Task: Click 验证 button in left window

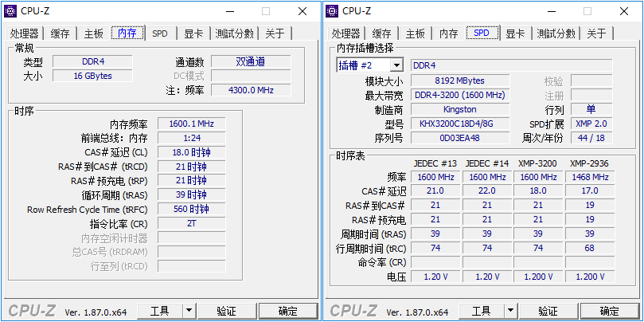Action: [226, 311]
